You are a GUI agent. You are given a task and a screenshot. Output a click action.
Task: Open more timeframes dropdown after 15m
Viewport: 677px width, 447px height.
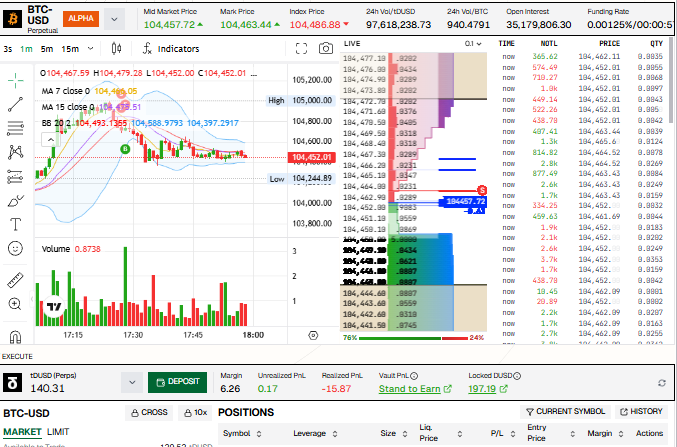click(90, 48)
